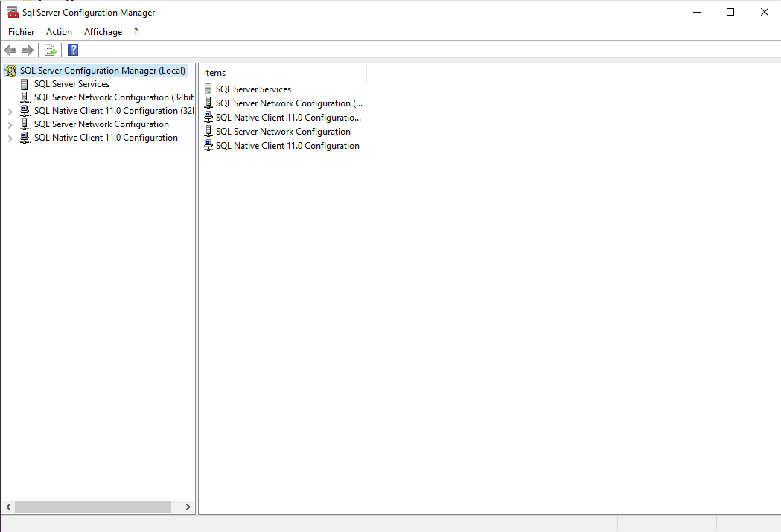
Task: Open the Action menu
Action: pos(59,32)
